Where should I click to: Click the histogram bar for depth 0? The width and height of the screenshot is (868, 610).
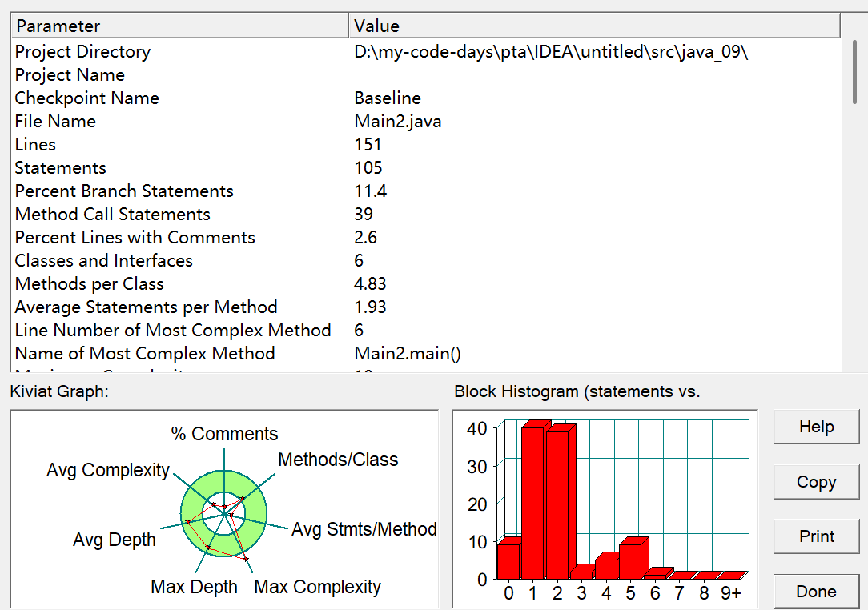pos(508,560)
